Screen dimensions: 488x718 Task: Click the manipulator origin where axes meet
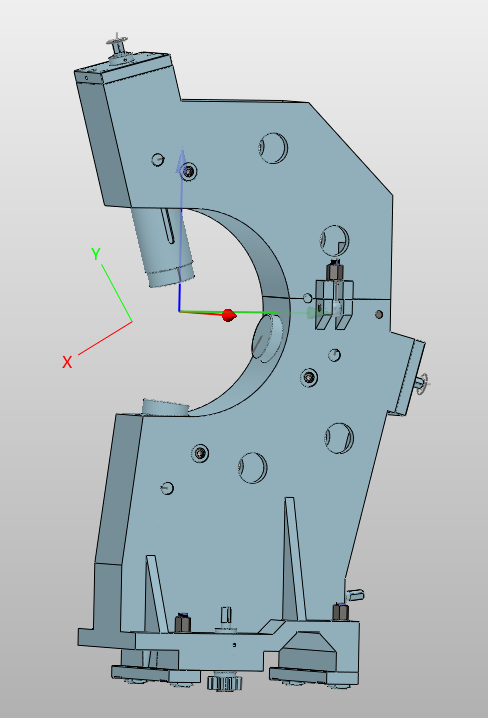(x=179, y=311)
